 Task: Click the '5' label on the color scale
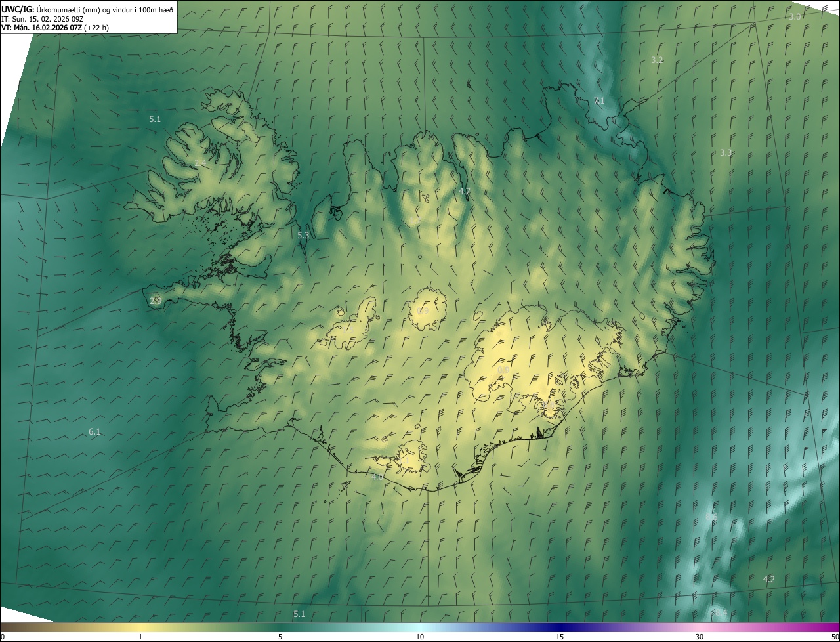coord(280,637)
